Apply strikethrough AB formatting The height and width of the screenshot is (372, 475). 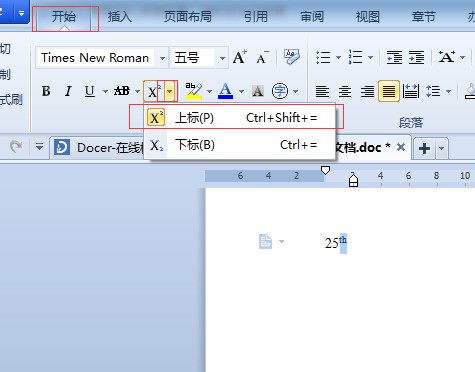[122, 91]
